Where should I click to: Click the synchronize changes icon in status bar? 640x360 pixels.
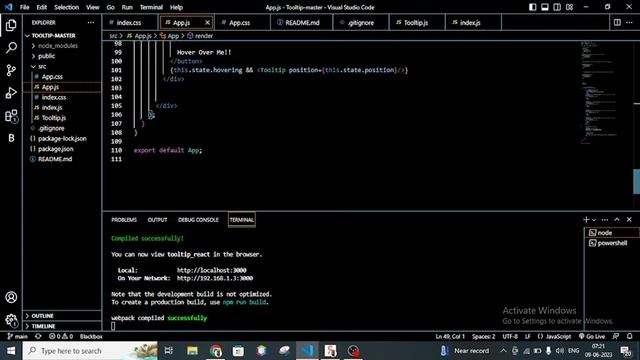pyautogui.click(x=38, y=336)
